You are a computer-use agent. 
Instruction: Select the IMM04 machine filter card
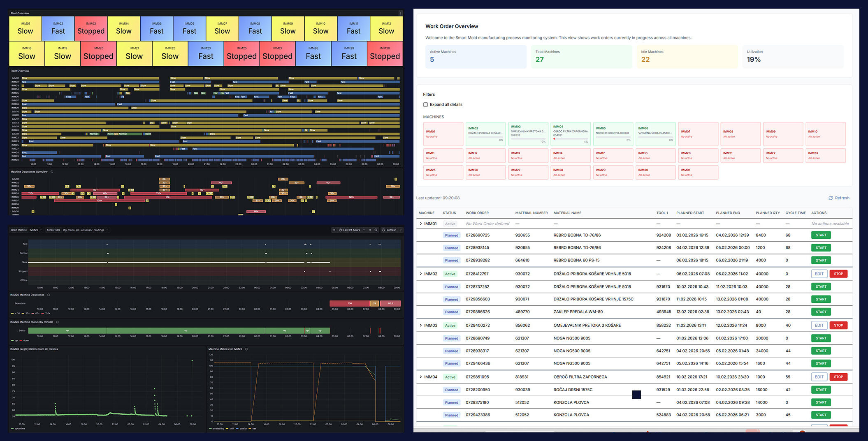[x=571, y=134]
